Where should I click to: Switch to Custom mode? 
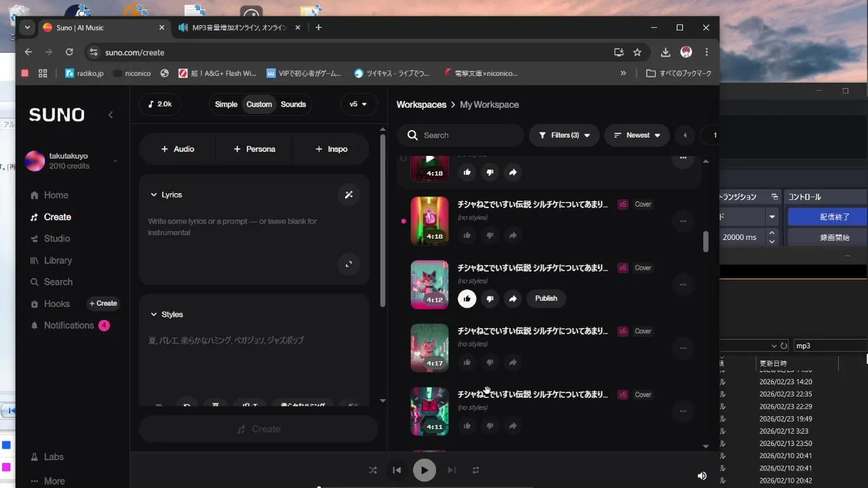pos(259,104)
